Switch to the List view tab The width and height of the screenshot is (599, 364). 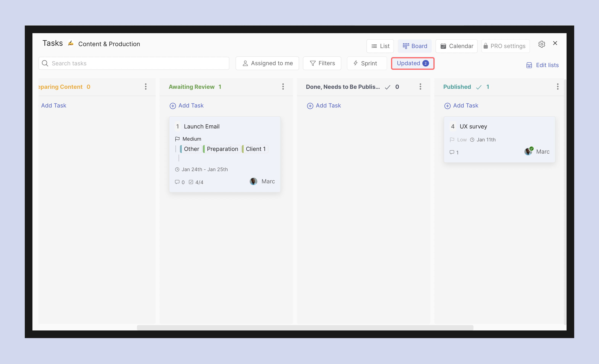[x=380, y=46]
